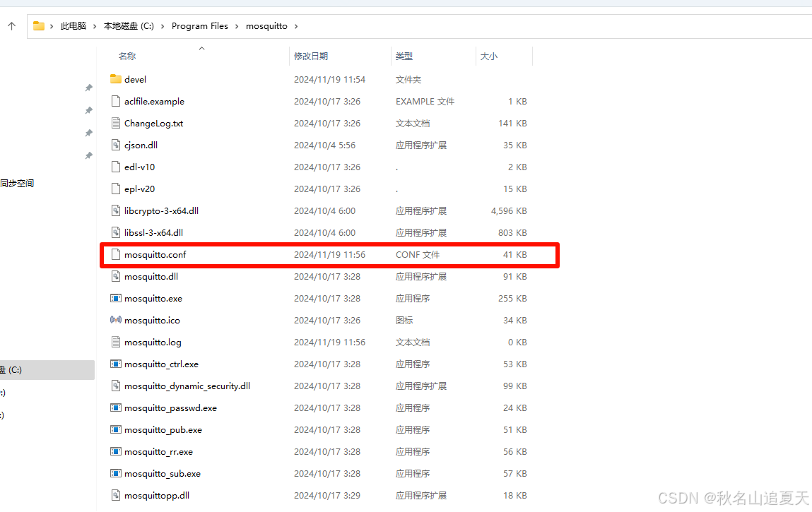
Task: Select the mosquitto_rr.exe file name
Action: (x=158, y=451)
